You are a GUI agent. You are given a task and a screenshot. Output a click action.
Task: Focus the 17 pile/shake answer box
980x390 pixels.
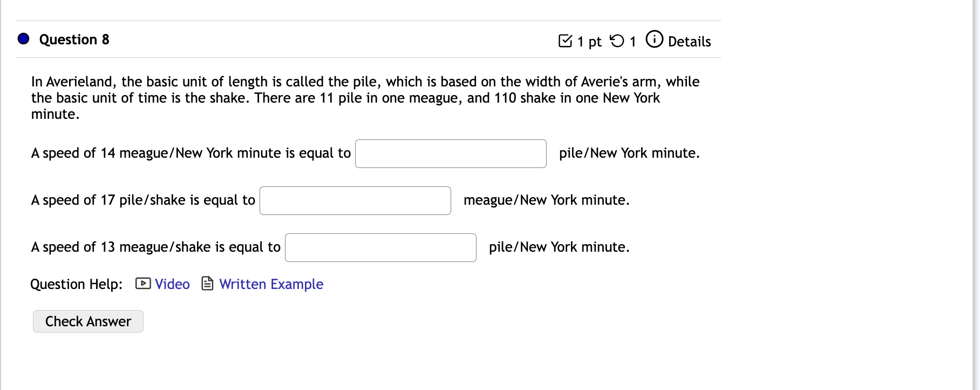[355, 200]
